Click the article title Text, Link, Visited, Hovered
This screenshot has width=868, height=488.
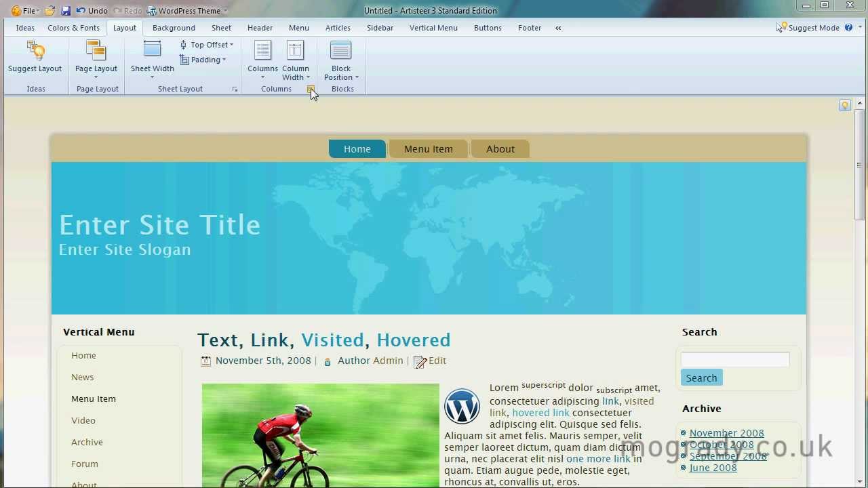point(324,340)
